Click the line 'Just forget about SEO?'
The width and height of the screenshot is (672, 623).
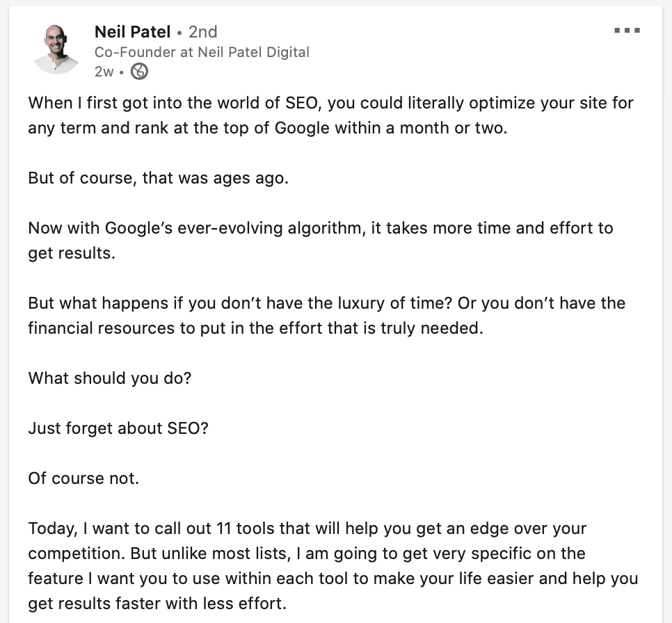click(x=118, y=428)
